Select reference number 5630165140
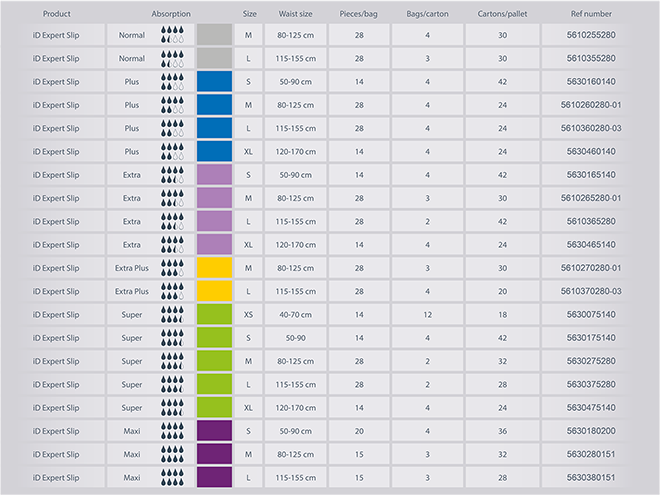This screenshot has width=660, height=495. (x=591, y=175)
